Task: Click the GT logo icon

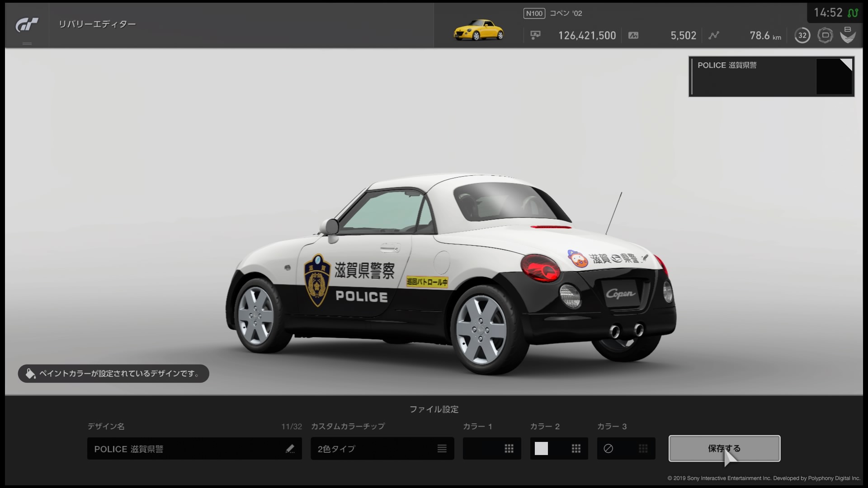Action: click(27, 25)
